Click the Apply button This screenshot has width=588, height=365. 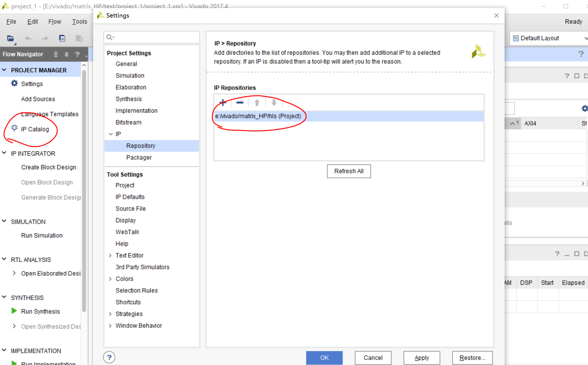point(422,358)
